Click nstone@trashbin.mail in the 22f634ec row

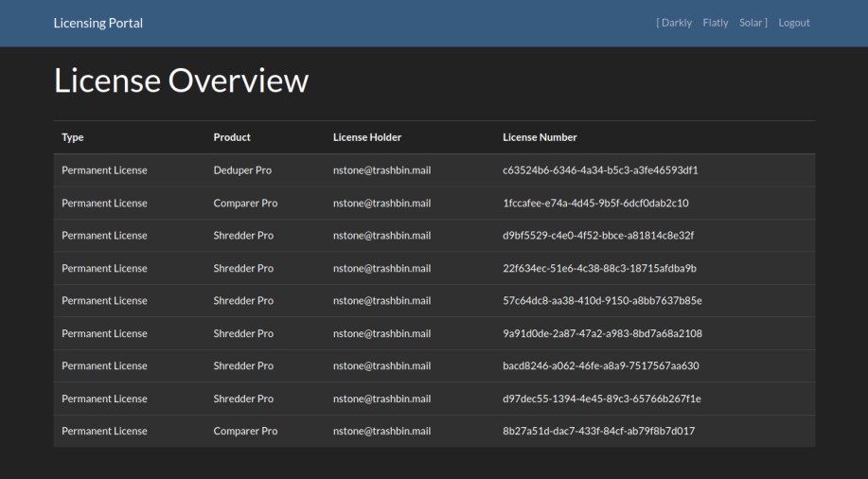pyautogui.click(x=382, y=268)
